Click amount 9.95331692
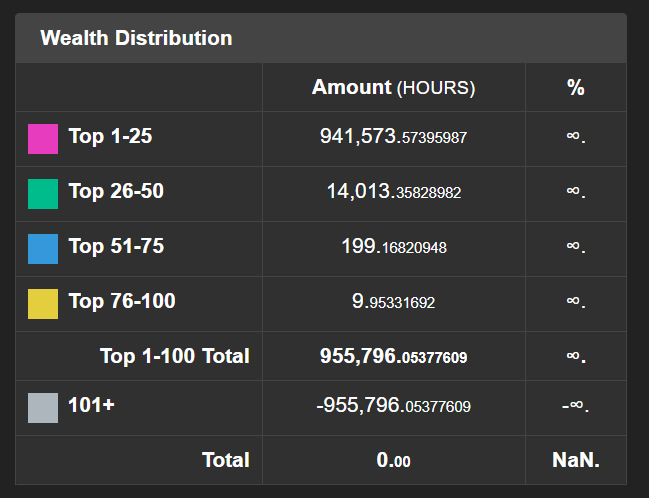Screen dimensions: 649x498 pyautogui.click(x=393, y=301)
